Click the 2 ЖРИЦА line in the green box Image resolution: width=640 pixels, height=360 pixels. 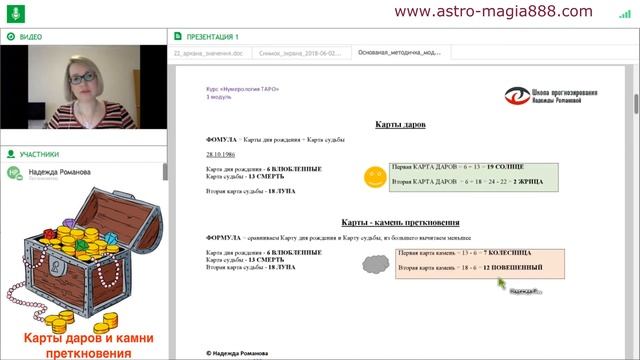tap(467, 182)
